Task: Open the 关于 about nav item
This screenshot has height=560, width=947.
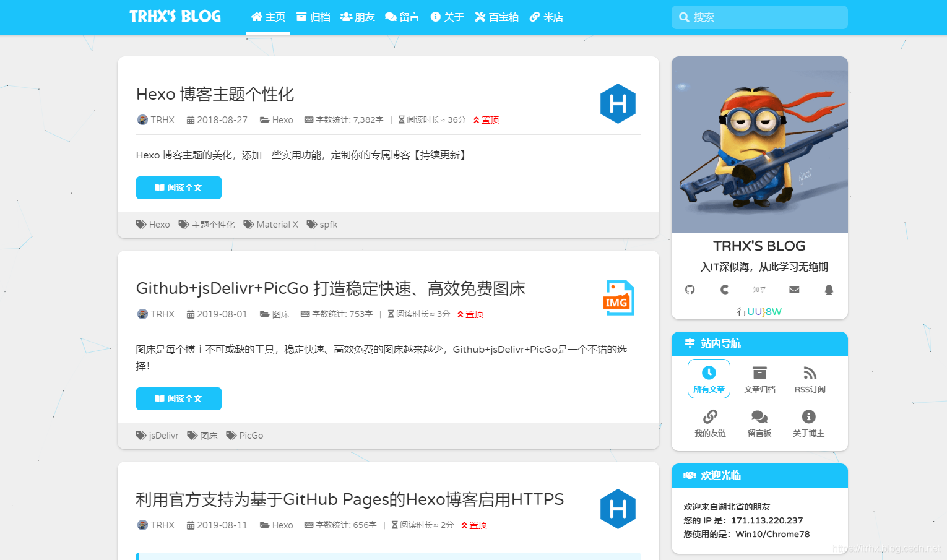Action: [x=447, y=17]
